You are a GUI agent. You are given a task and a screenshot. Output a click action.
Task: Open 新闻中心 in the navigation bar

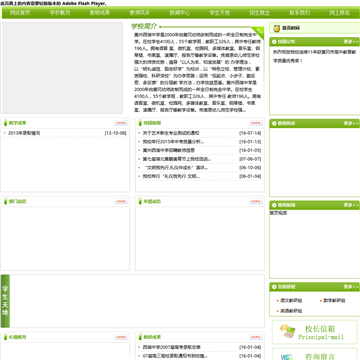[x=180, y=13]
